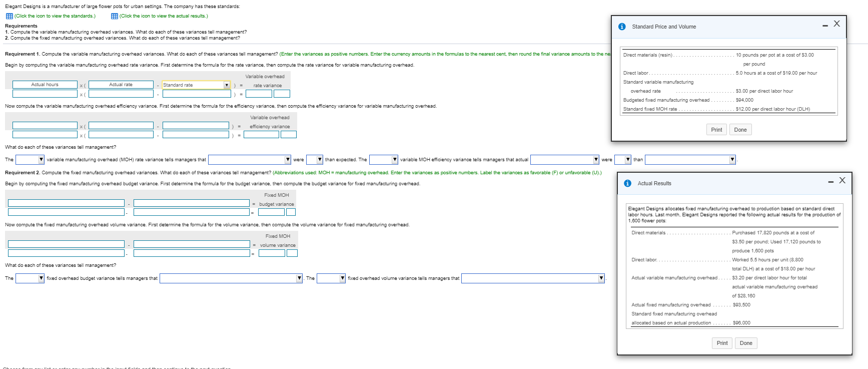Click Done in Actual Results dialog

(x=746, y=343)
